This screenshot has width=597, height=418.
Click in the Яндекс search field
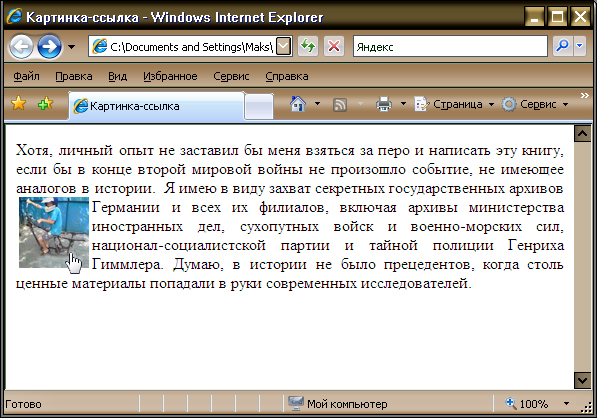[x=450, y=46]
